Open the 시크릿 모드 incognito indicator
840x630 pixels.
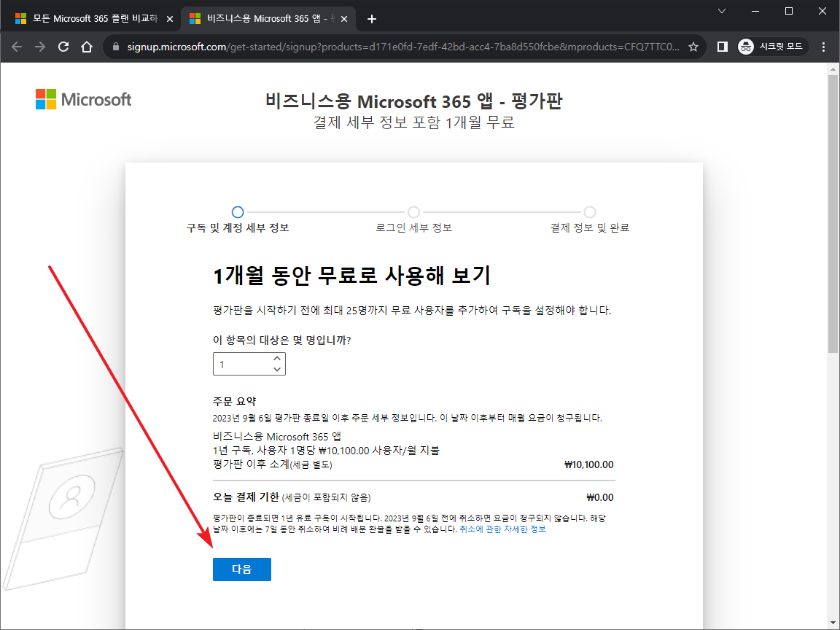pyautogui.click(x=772, y=47)
